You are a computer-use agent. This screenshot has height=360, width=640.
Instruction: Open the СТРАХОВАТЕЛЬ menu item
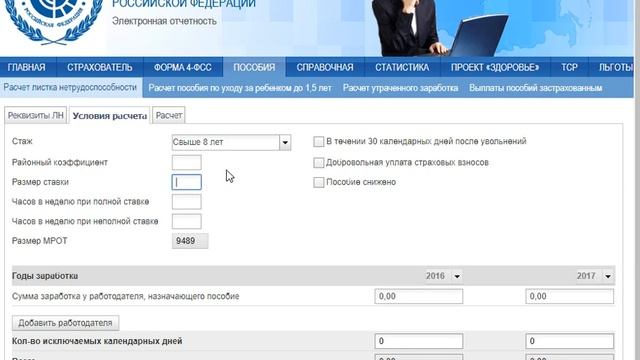[100, 67]
